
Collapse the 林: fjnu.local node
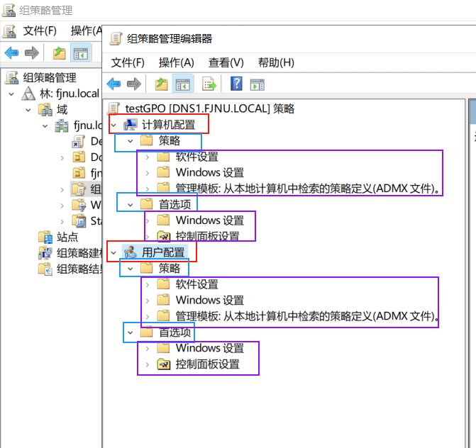click(11, 94)
